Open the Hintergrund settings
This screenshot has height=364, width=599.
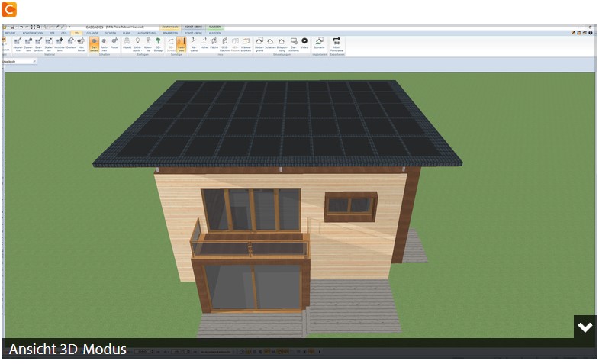pos(259,44)
